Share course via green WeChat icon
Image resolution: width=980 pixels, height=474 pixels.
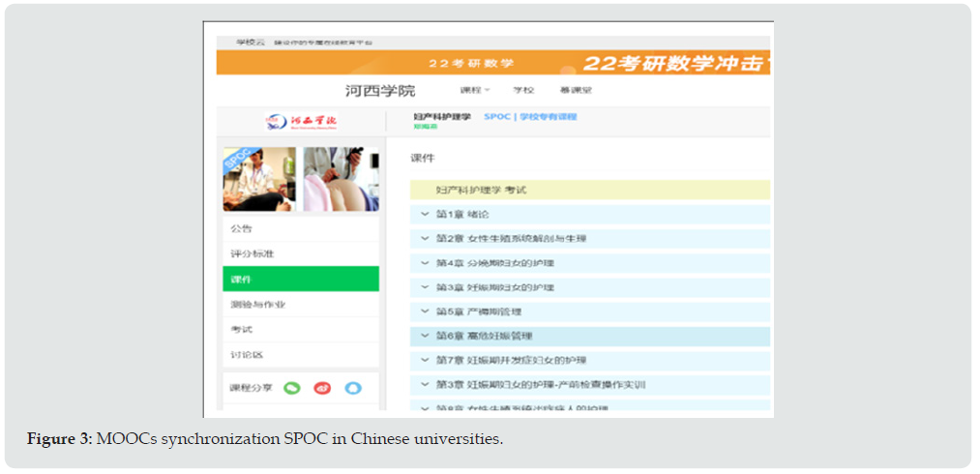click(x=292, y=388)
